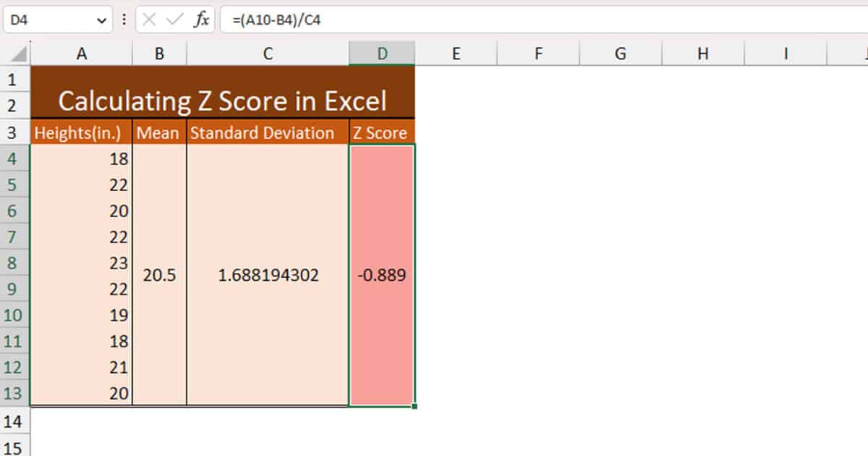Select the fill handle of cell D4
868x456 pixels.
tap(414, 406)
